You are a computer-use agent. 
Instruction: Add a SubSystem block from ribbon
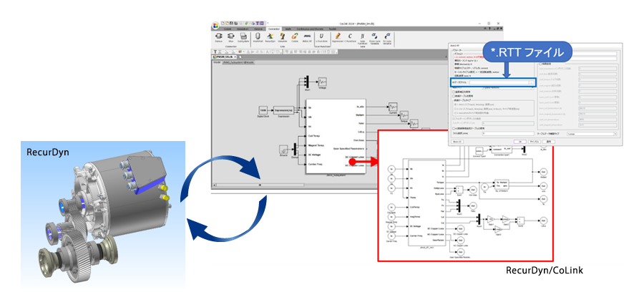click(x=243, y=37)
